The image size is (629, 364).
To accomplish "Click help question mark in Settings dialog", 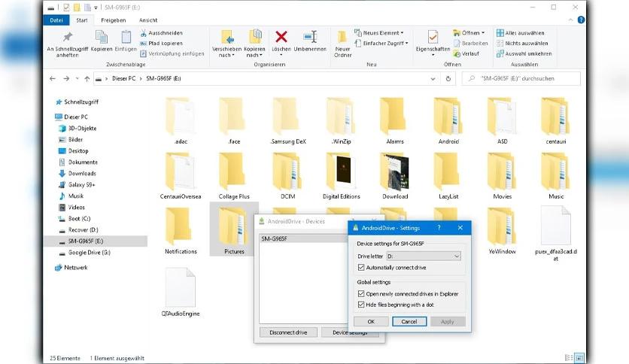I will (x=439, y=228).
